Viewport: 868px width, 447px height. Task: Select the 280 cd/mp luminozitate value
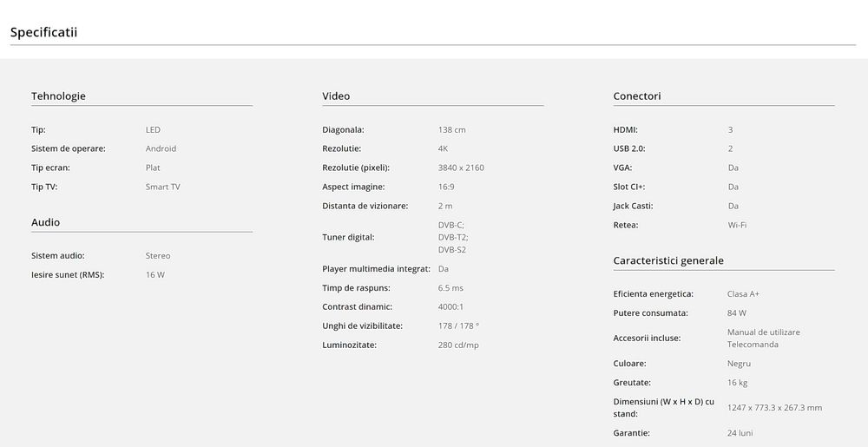(458, 345)
